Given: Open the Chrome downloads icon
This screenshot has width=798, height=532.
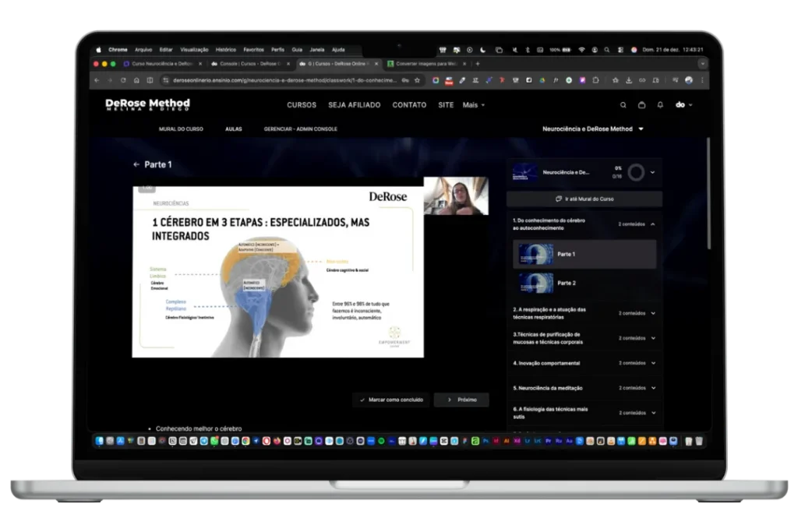Looking at the screenshot, I should (629, 80).
